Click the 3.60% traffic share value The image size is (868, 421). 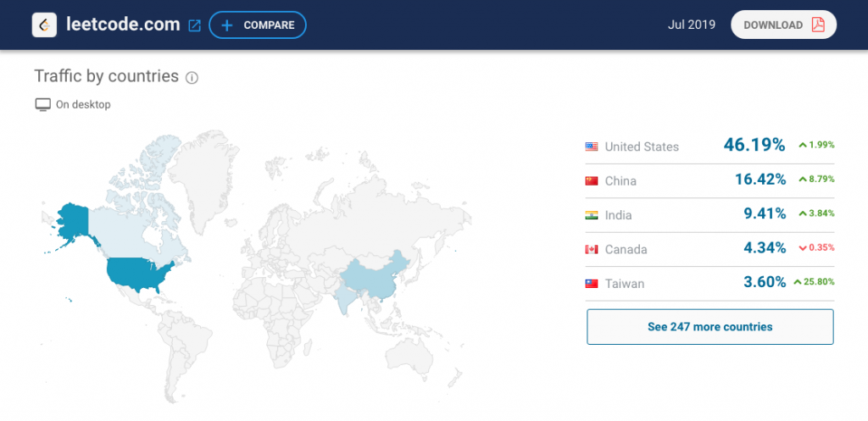(x=765, y=283)
